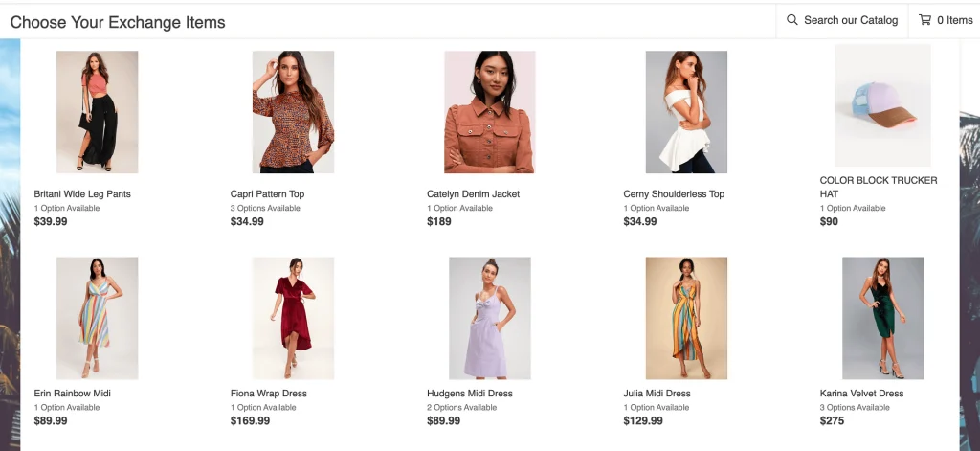Open the Karina Velvet Dress name link
Screen dimensions: 980x451
point(861,394)
